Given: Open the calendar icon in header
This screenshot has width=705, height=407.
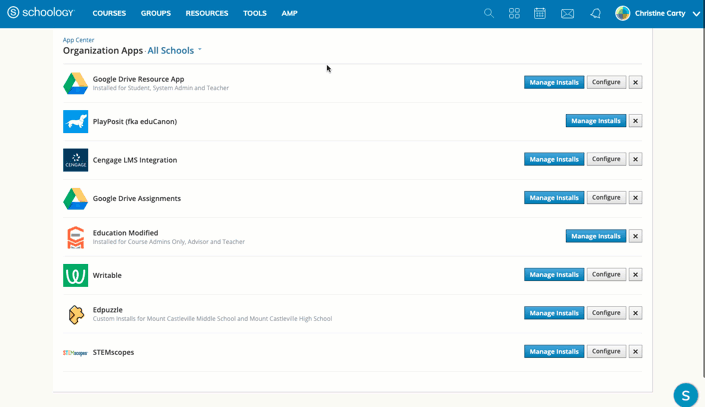Looking at the screenshot, I should click(x=540, y=14).
